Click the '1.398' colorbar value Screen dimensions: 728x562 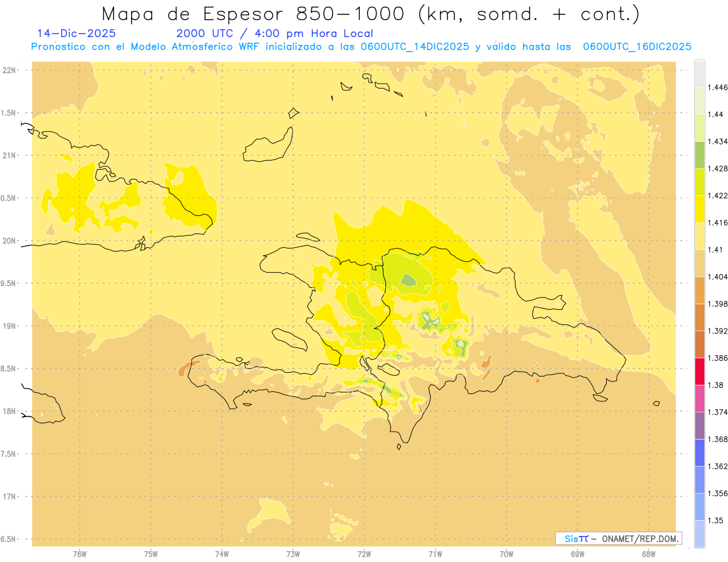718,304
